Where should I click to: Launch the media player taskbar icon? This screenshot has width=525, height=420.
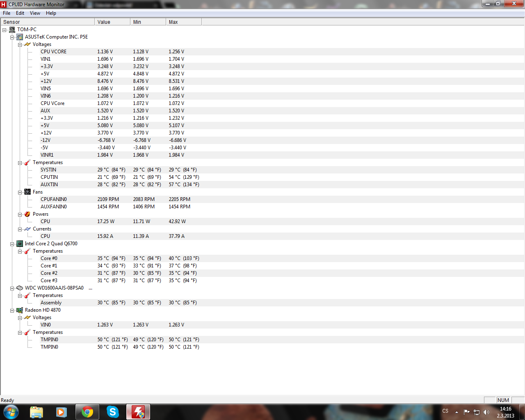pos(62,412)
